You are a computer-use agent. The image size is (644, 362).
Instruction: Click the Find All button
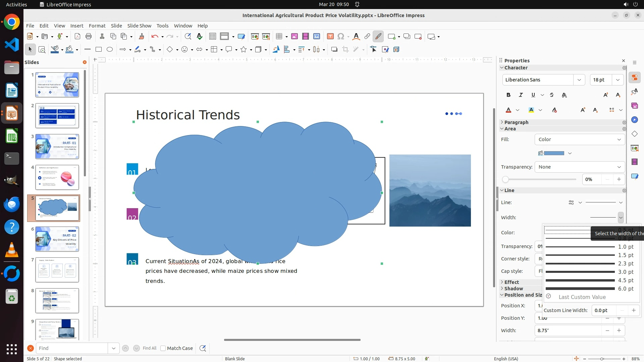(149, 348)
